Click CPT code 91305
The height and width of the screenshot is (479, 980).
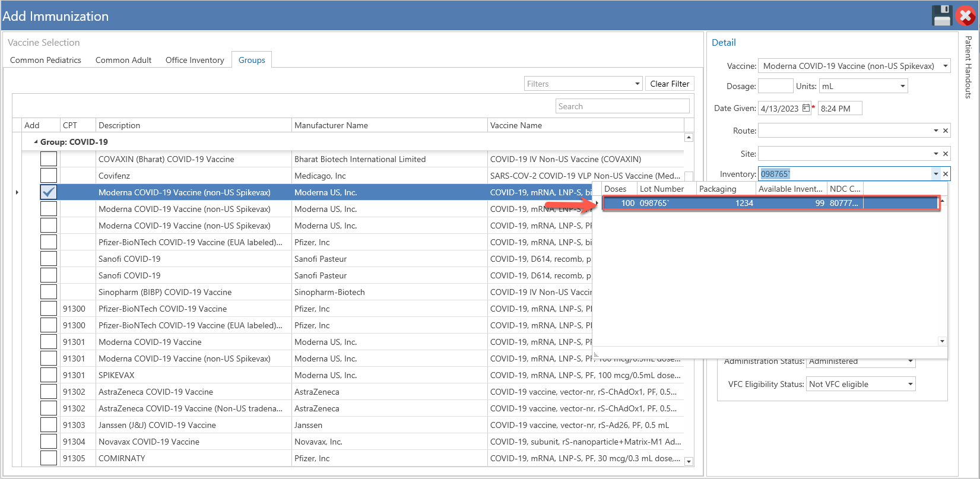click(74, 458)
